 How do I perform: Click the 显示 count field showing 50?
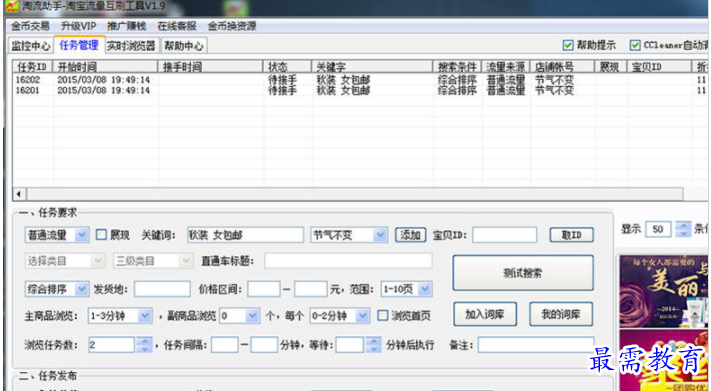click(x=658, y=229)
